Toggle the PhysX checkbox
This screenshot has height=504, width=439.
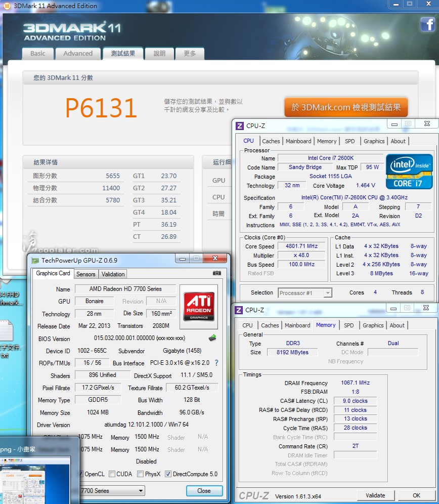pos(140,474)
